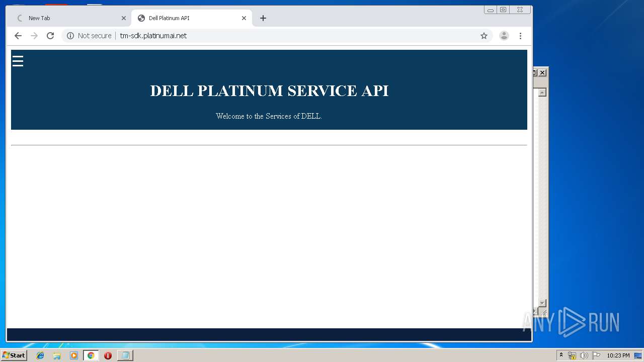
Task: Open Opera browser from taskbar
Action: (x=108, y=355)
